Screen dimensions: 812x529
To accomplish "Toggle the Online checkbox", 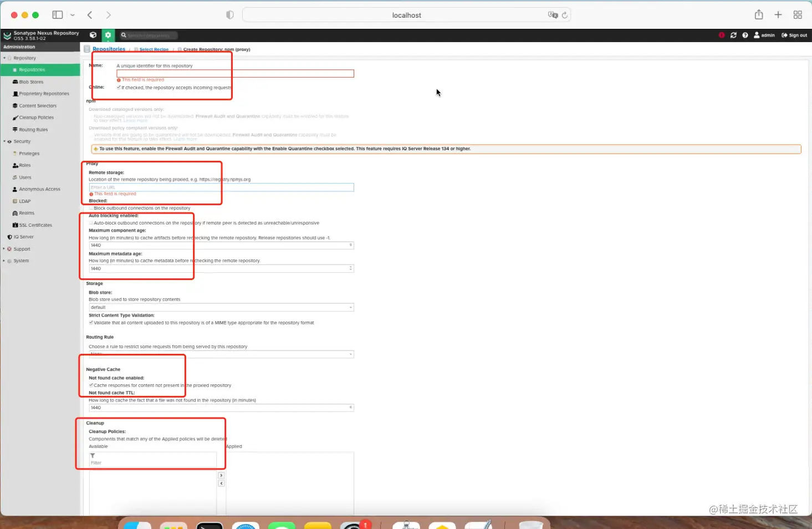I will click(119, 87).
